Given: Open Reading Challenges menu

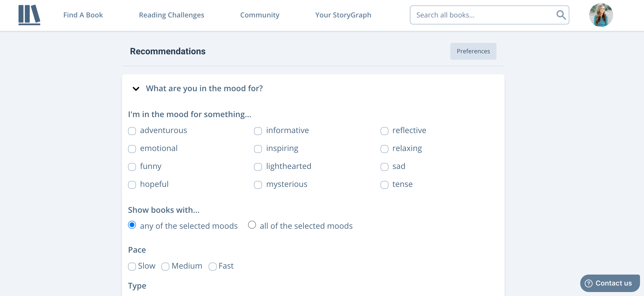Looking at the screenshot, I should click(x=172, y=15).
